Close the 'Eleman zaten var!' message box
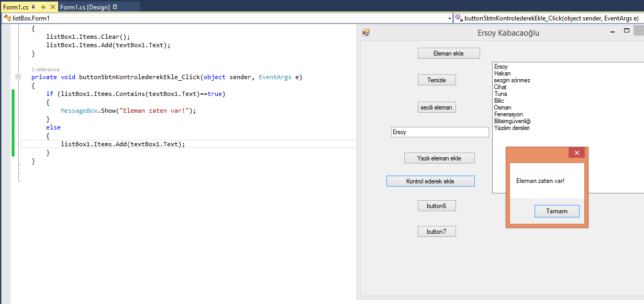Viewport: 644px width, 304px height. (576, 153)
